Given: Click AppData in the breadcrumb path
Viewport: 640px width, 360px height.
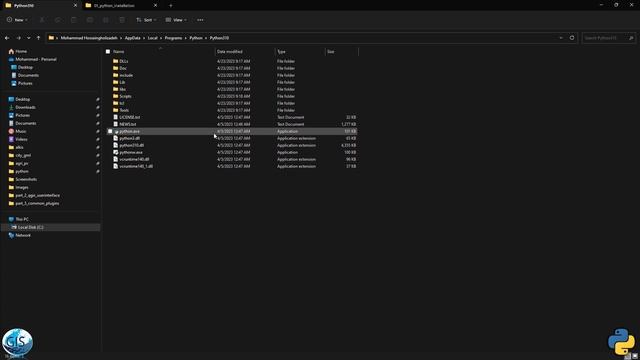Looking at the screenshot, I should pyautogui.click(x=132, y=38).
